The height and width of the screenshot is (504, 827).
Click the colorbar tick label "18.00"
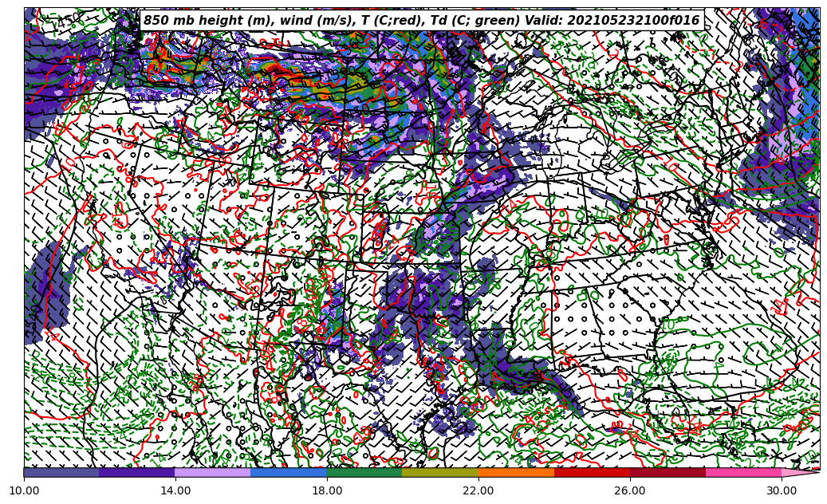(x=327, y=490)
